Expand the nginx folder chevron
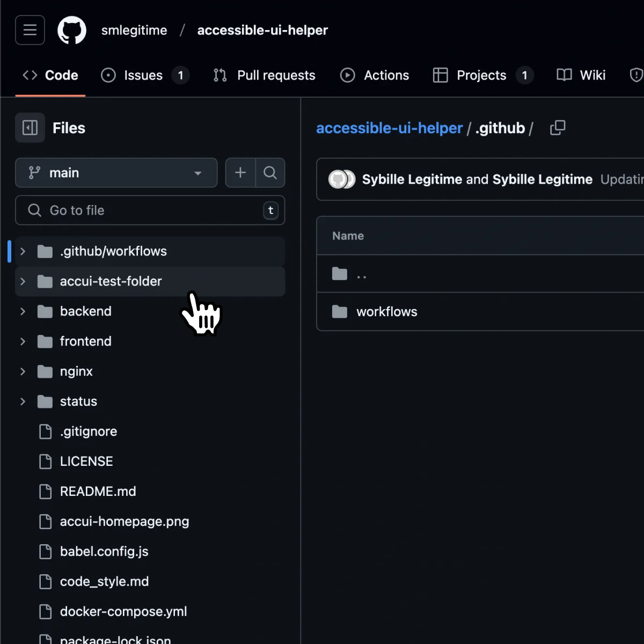The image size is (644, 644). pyautogui.click(x=23, y=371)
